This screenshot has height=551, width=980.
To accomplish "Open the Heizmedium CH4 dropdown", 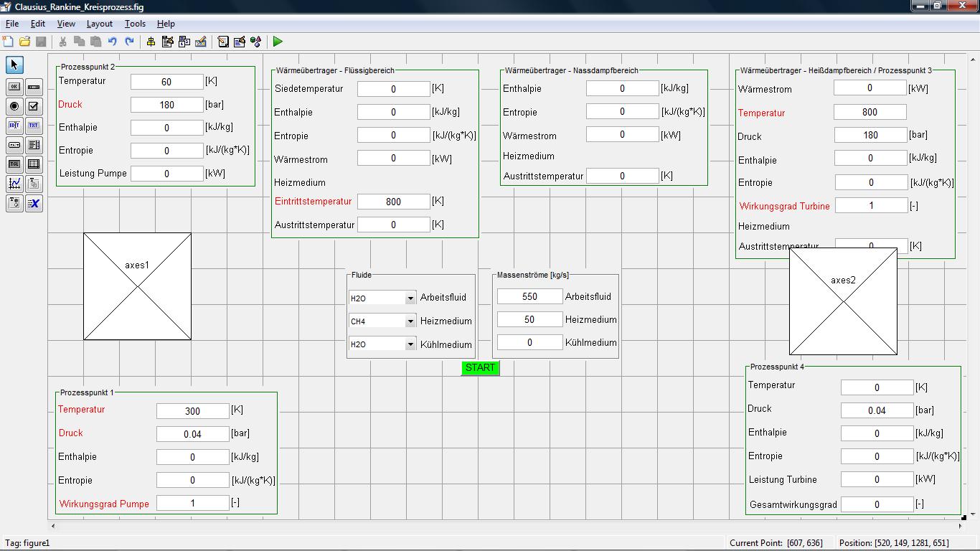I will click(410, 321).
